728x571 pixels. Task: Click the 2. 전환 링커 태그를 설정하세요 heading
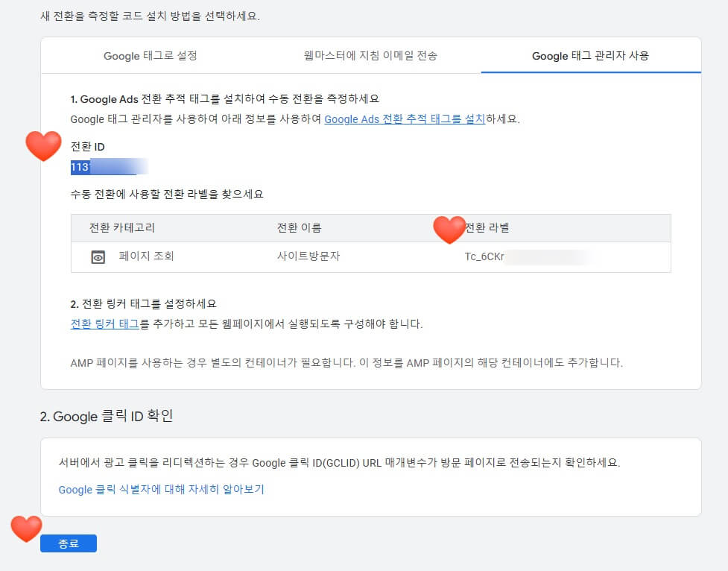click(143, 304)
